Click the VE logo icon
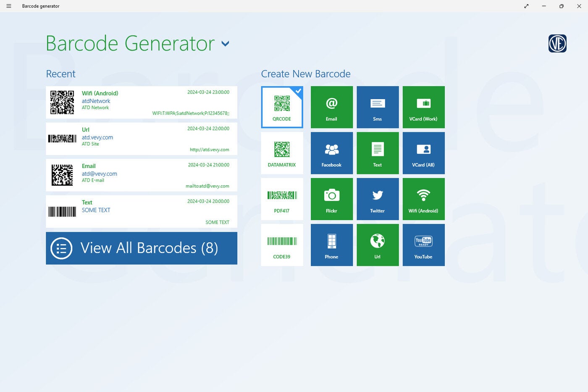 coord(557,43)
